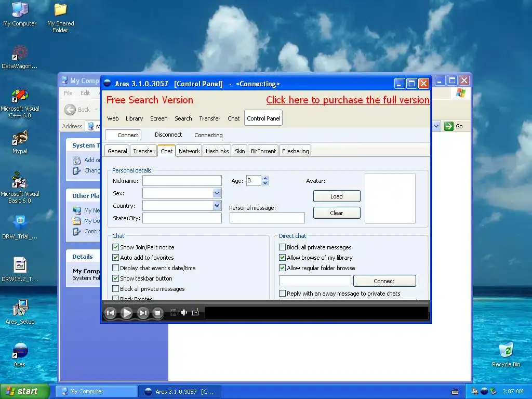The image size is (532, 399).
Task: Select the Ares desktop shortcut
Action: coord(20,355)
